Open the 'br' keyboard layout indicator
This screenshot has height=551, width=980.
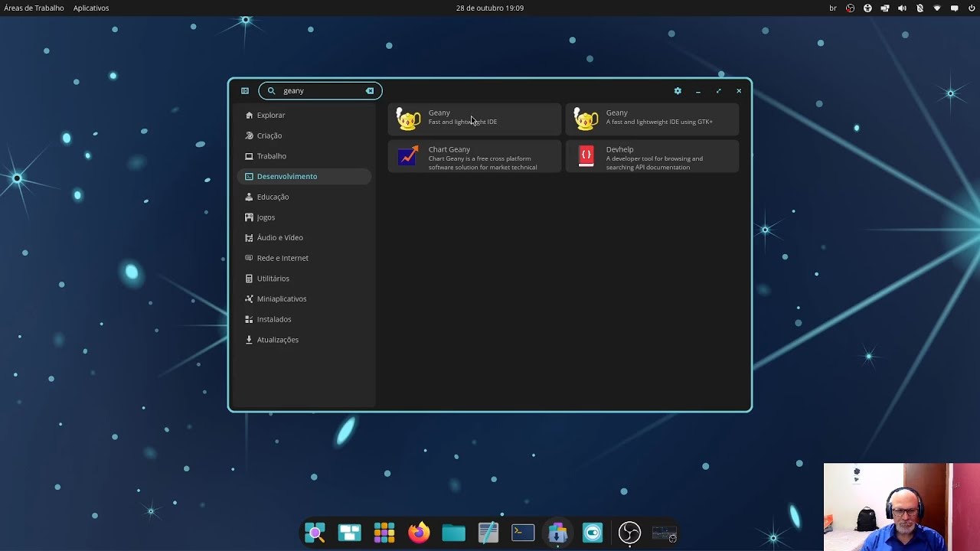[x=833, y=8]
